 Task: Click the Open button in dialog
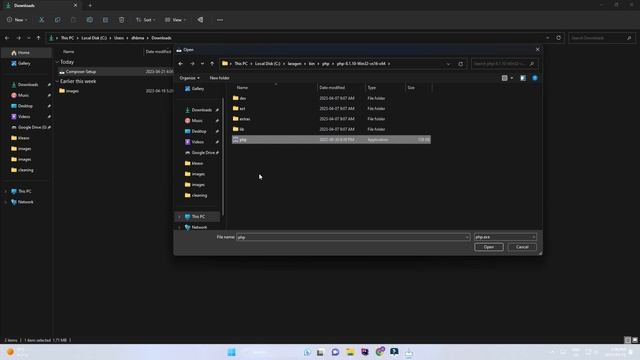pos(489,247)
